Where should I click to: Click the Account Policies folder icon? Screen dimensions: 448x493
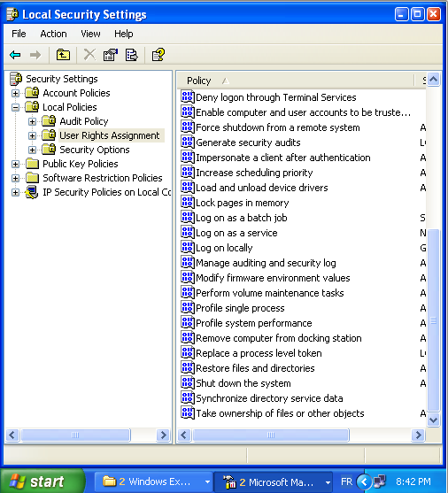click(x=32, y=93)
